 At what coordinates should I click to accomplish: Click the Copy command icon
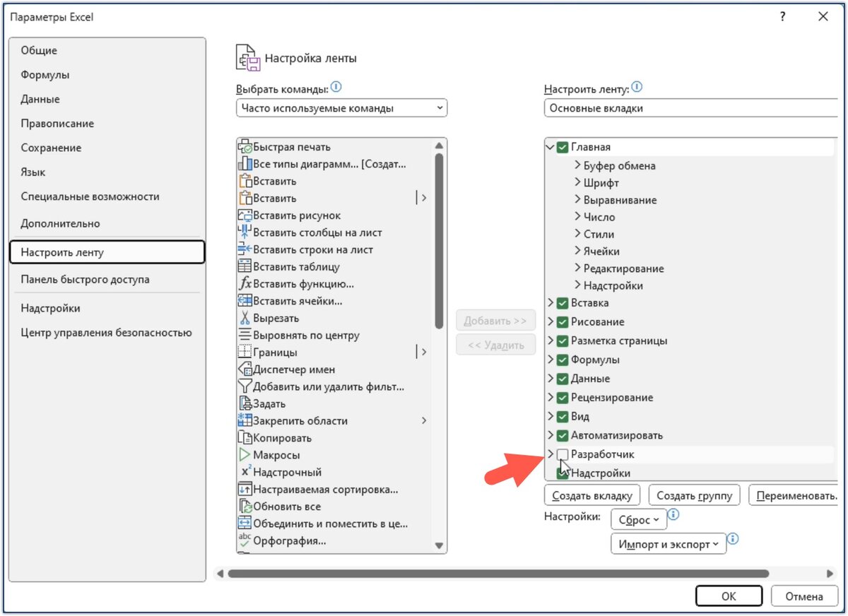click(245, 438)
